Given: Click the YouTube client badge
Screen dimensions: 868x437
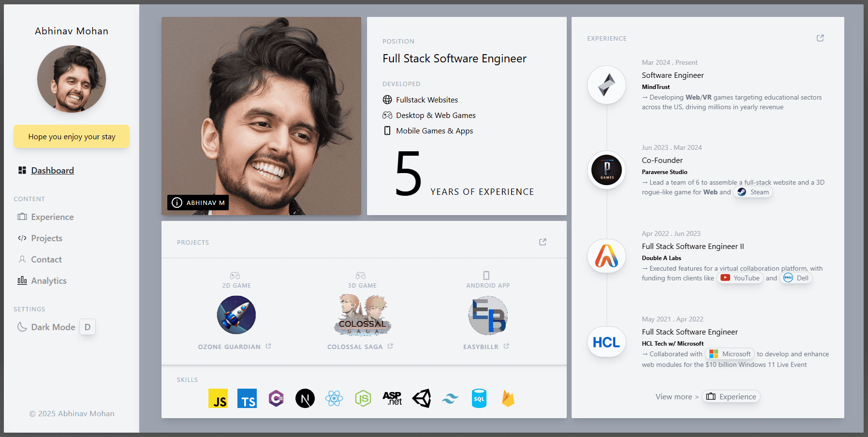Looking at the screenshot, I should (740, 278).
